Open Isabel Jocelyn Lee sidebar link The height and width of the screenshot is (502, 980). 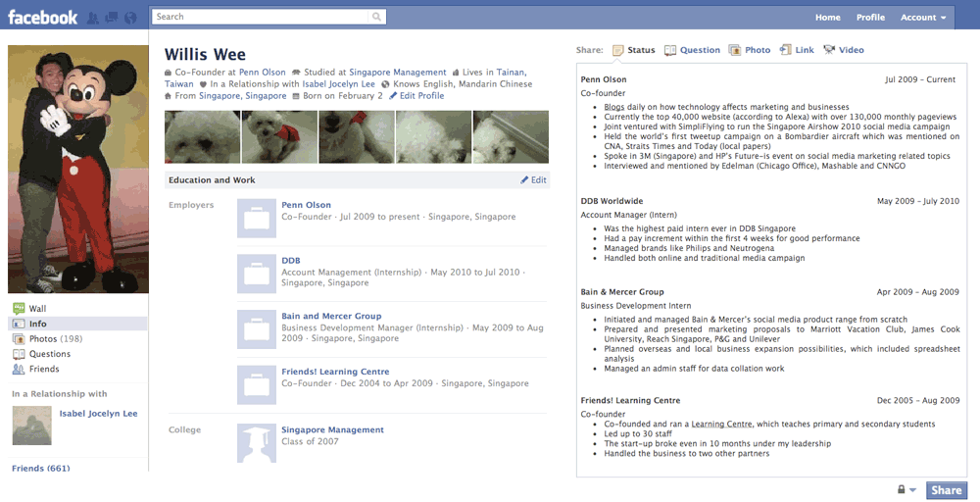click(x=98, y=413)
